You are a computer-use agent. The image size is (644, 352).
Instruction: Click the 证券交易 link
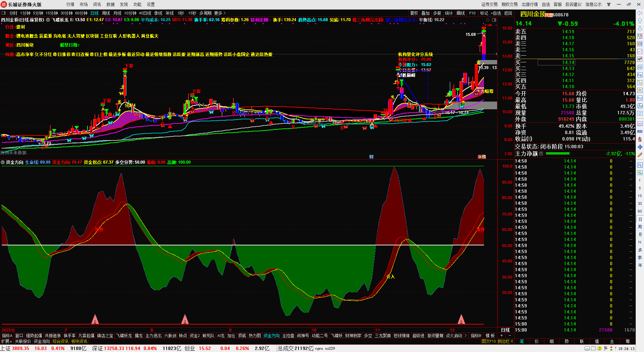(x=489, y=4)
